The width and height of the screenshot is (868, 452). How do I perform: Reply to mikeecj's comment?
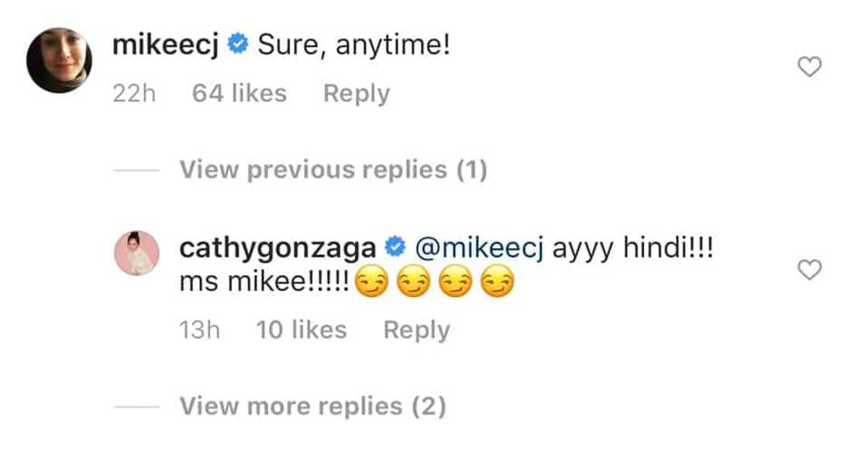pyautogui.click(x=356, y=94)
